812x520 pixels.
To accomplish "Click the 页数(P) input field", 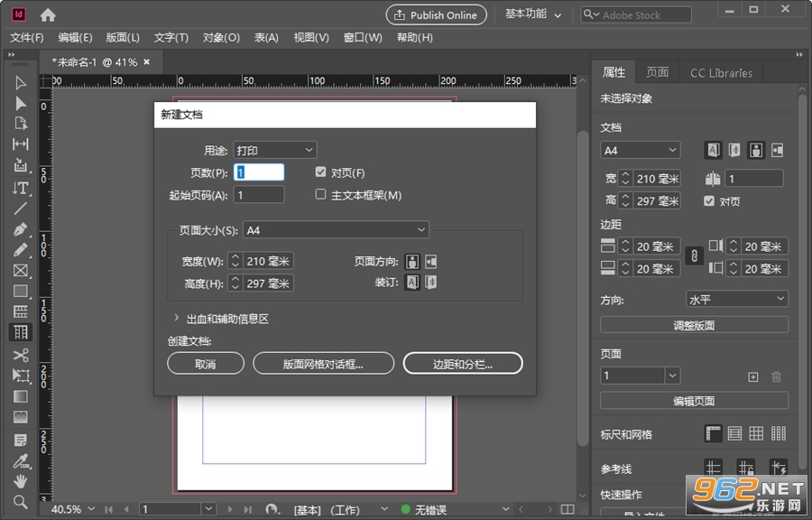I will 259,172.
